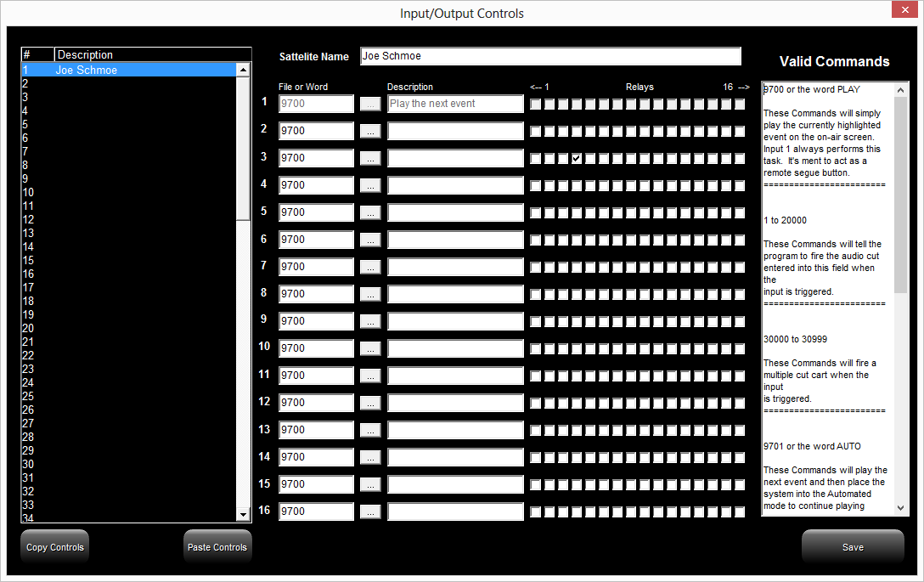Click the File or Word field for input 15

tap(316, 484)
